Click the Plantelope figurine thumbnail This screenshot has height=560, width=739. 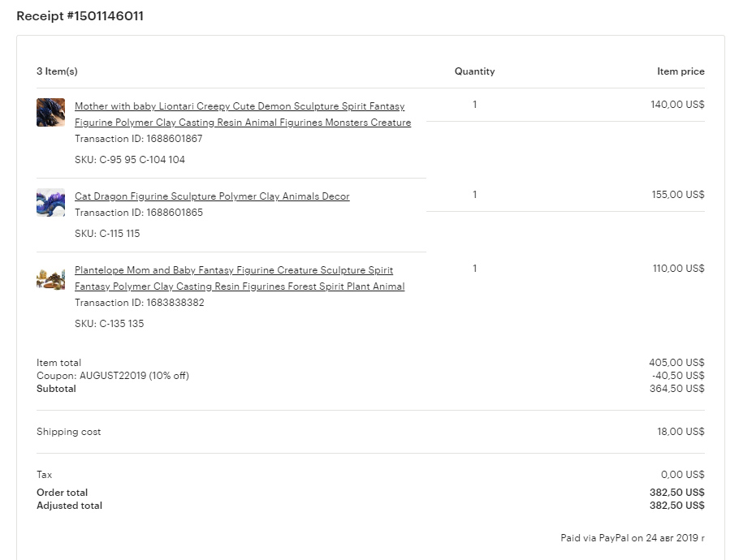[x=51, y=279]
